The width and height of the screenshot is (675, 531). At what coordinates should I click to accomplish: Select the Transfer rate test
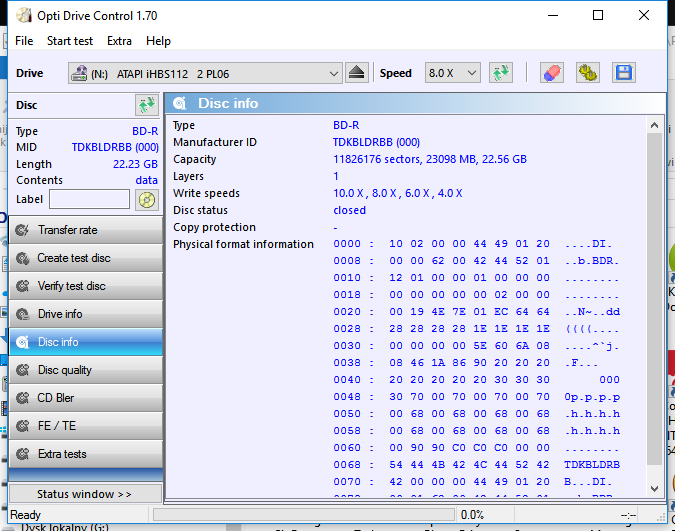pos(86,230)
